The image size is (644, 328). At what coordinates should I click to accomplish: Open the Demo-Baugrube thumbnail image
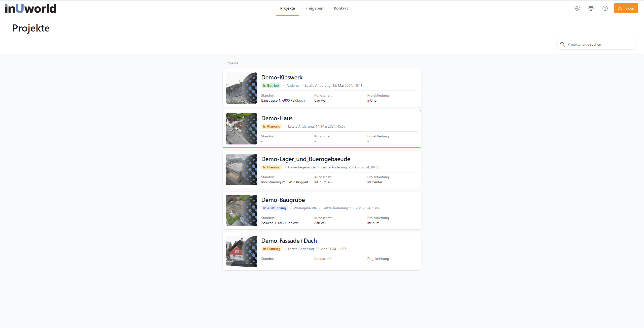click(x=241, y=211)
